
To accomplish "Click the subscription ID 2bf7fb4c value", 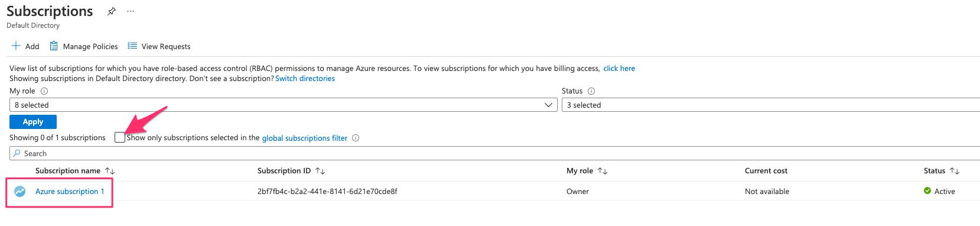I will click(x=327, y=192).
